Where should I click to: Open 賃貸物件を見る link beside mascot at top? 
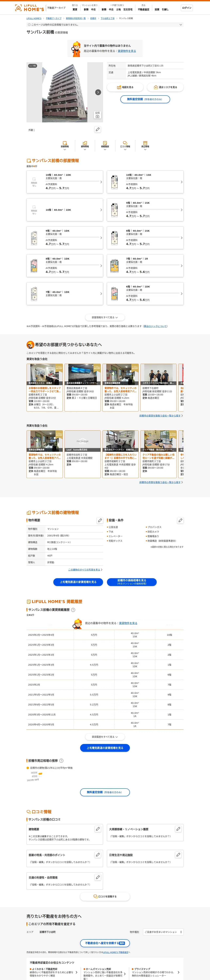point(127,51)
